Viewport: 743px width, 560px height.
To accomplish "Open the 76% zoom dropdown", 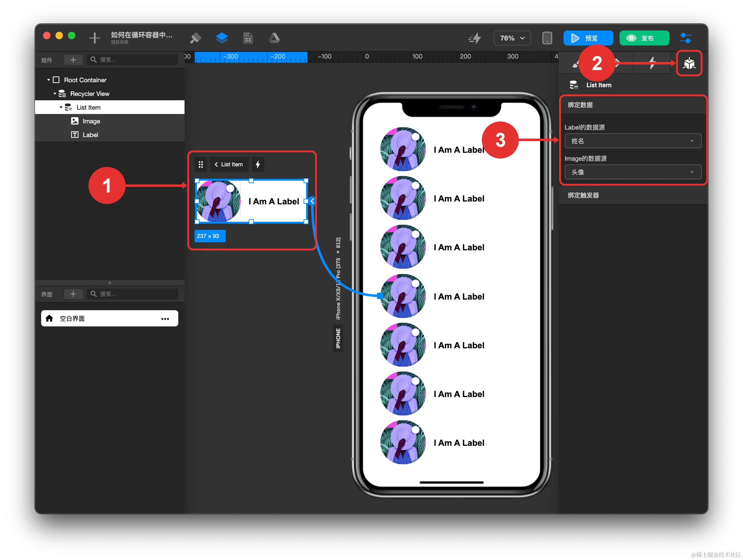I will click(x=512, y=38).
